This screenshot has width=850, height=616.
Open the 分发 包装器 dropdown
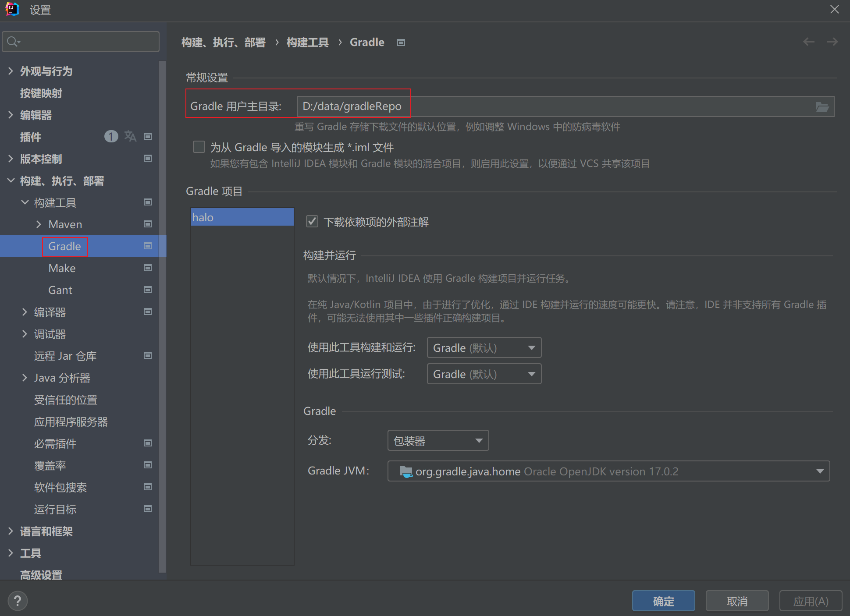coord(438,440)
